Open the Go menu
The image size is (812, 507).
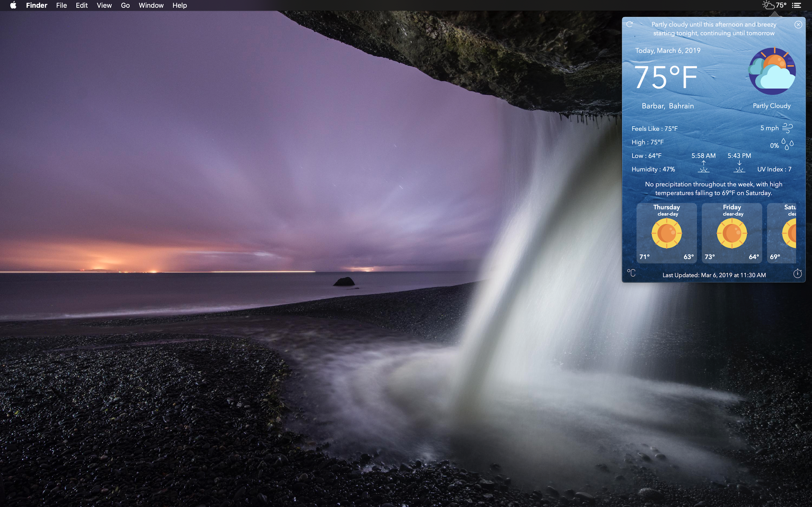[125, 5]
